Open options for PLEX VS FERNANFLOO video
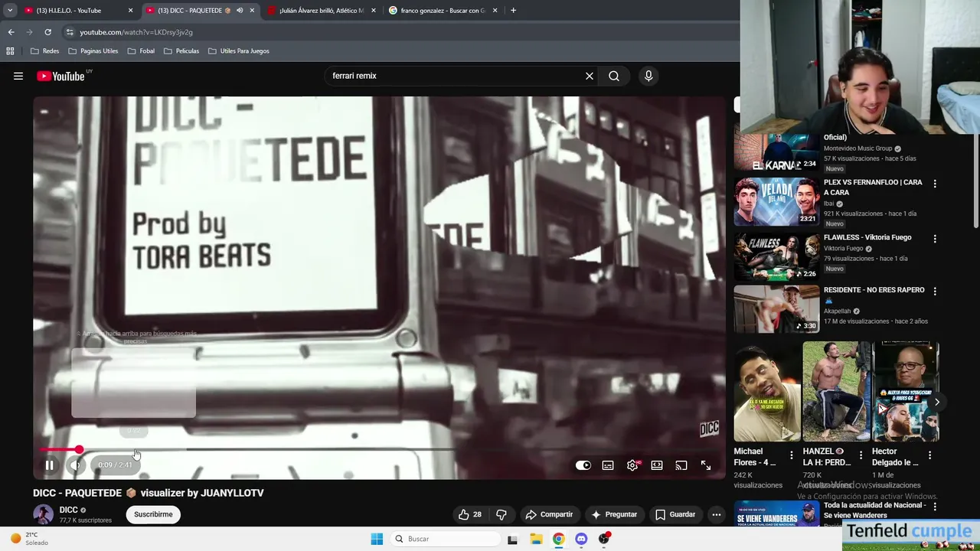The height and width of the screenshot is (551, 980). 935,184
